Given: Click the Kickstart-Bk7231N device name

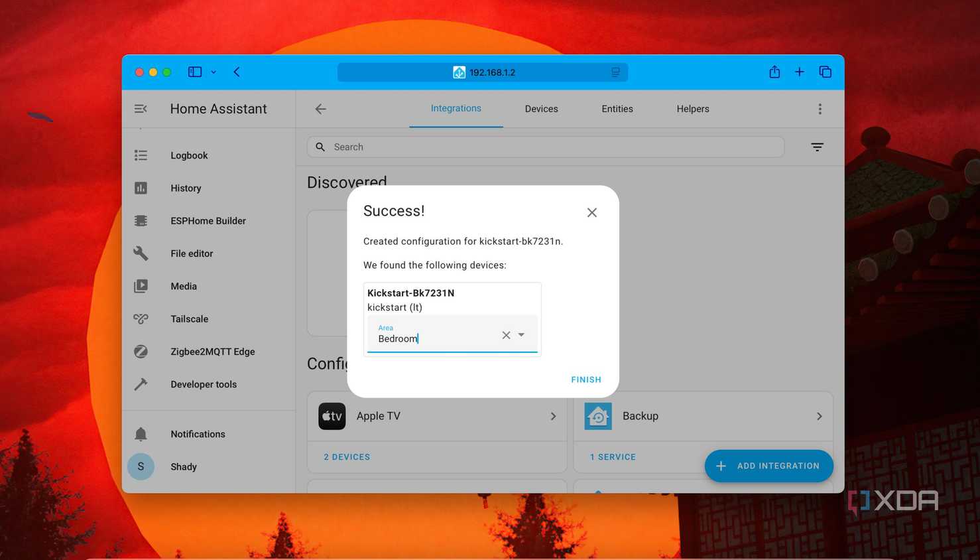Looking at the screenshot, I should coord(411,293).
